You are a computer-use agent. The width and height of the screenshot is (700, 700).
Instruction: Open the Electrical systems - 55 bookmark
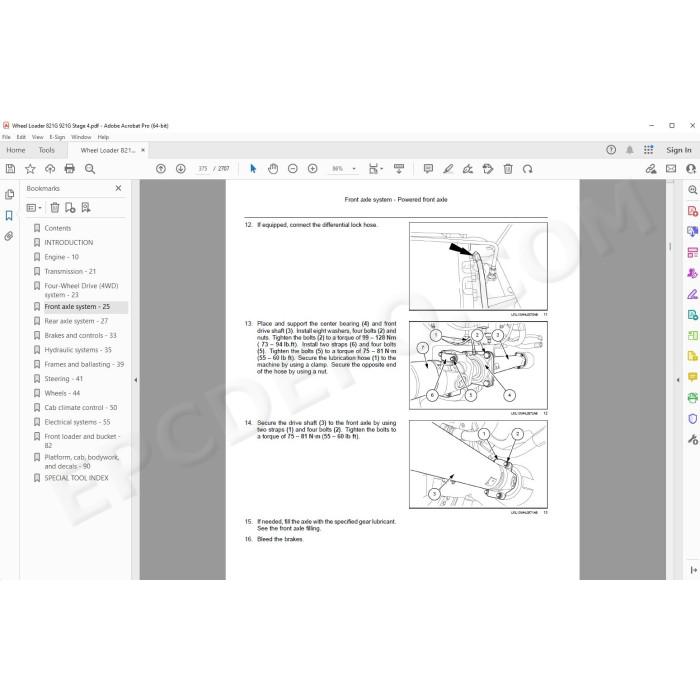pyautogui.click(x=77, y=422)
